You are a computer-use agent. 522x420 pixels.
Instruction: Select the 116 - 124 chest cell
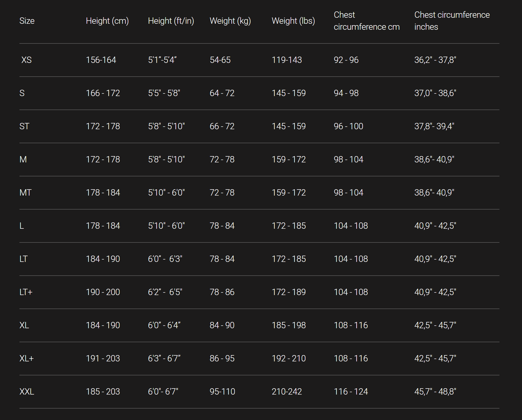[351, 391]
